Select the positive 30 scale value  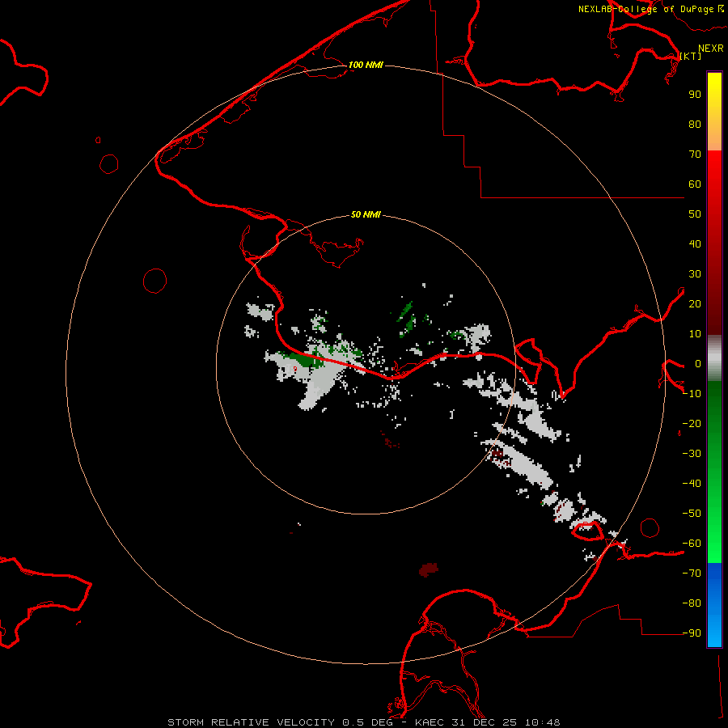695,274
